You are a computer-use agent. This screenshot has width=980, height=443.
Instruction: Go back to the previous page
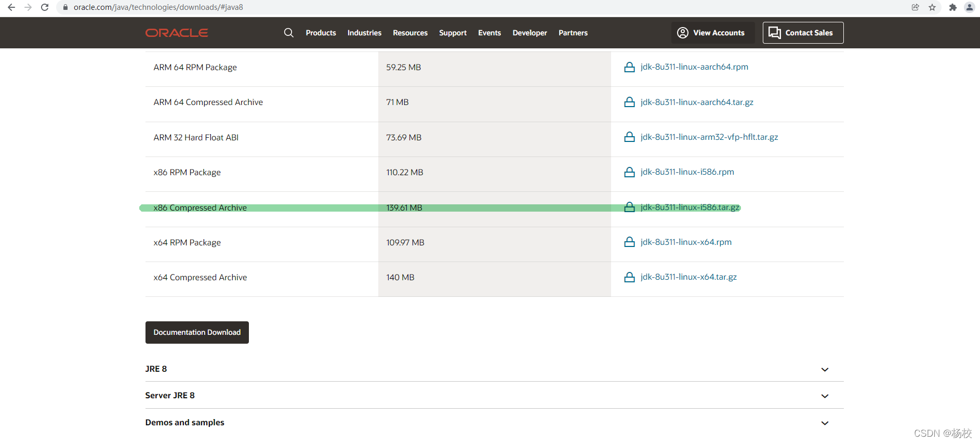pyautogui.click(x=11, y=7)
